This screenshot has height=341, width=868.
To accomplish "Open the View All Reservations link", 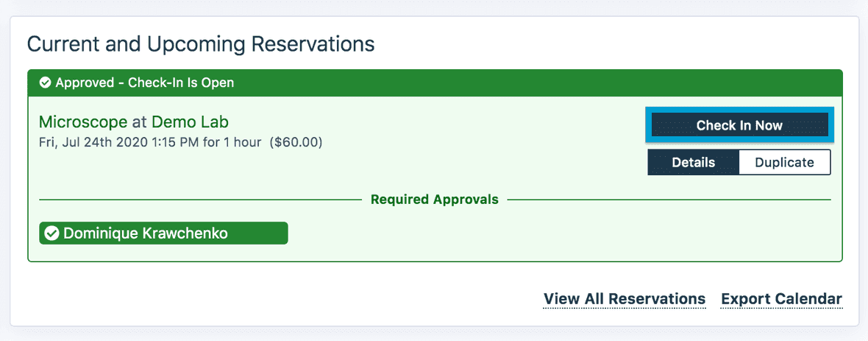I will 625,299.
